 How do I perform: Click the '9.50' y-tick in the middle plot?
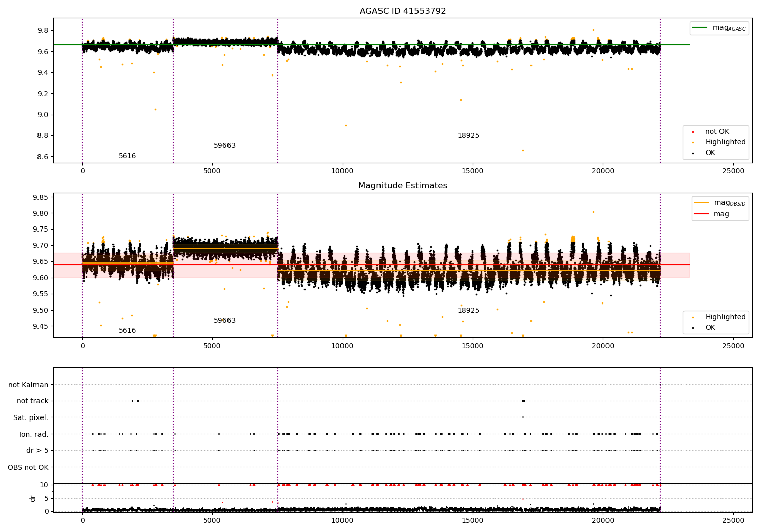41,310
